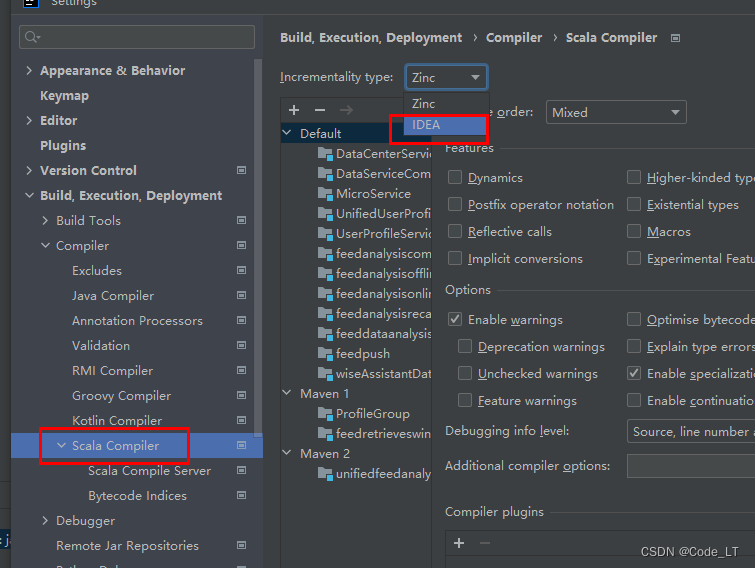
Task: Collapse Build, Execution, Deployment section
Action: tap(29, 196)
